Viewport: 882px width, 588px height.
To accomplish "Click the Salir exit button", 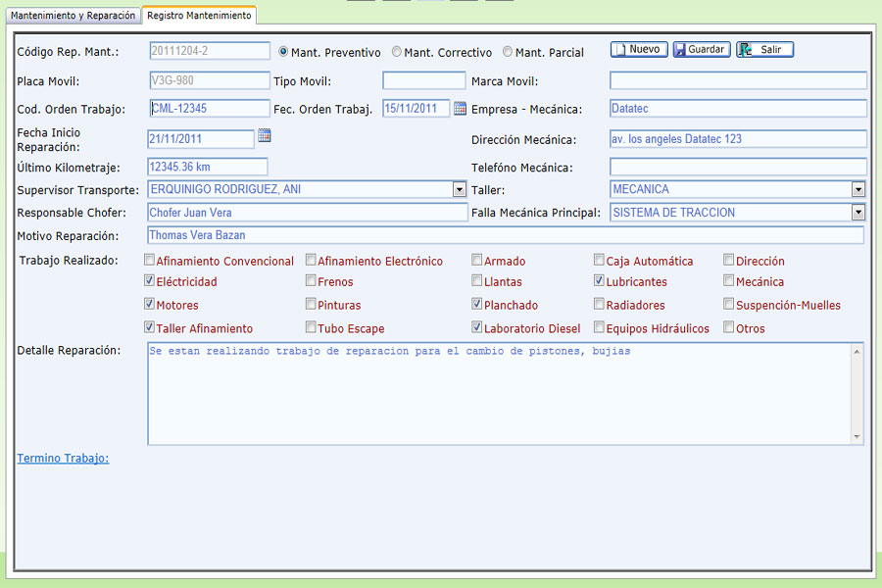I will click(764, 50).
